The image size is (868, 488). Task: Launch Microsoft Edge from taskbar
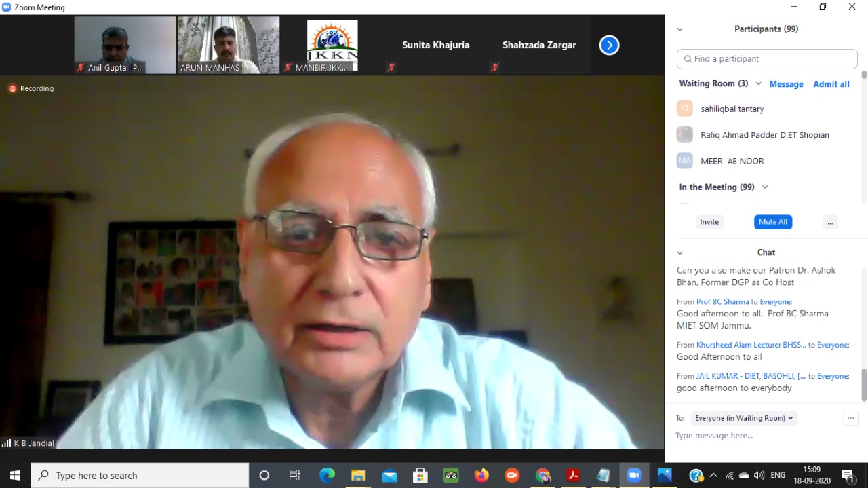[327, 475]
